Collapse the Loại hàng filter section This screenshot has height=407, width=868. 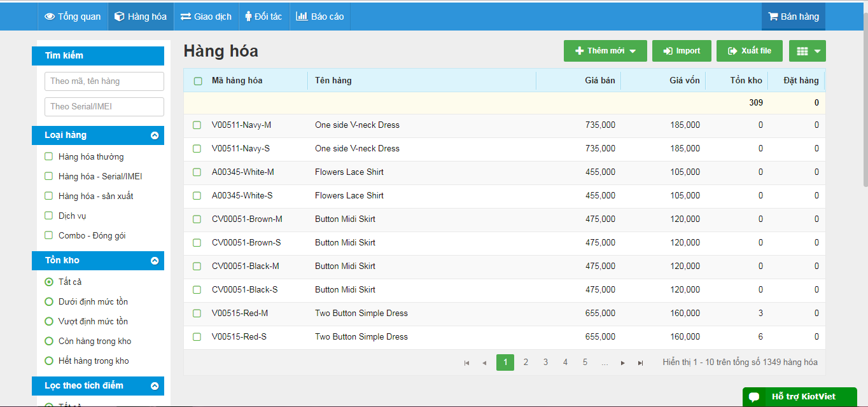(155, 135)
